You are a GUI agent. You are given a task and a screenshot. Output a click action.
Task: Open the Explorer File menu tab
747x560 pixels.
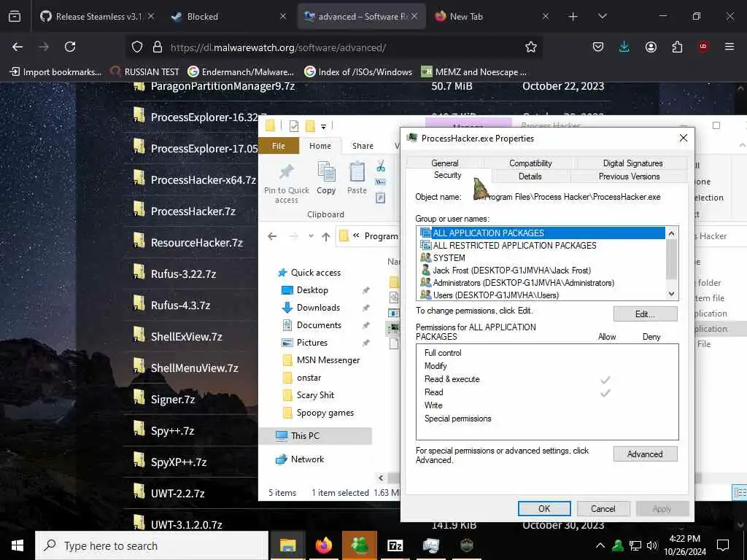point(278,146)
